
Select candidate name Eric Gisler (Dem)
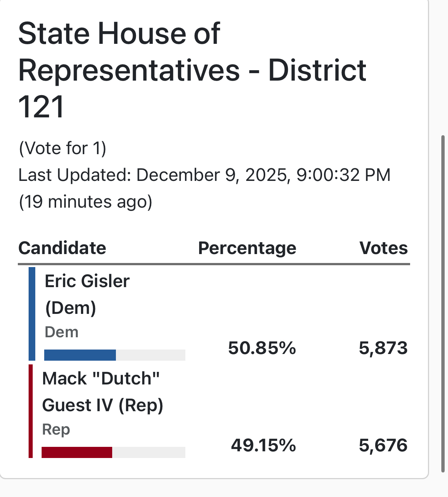tap(87, 294)
